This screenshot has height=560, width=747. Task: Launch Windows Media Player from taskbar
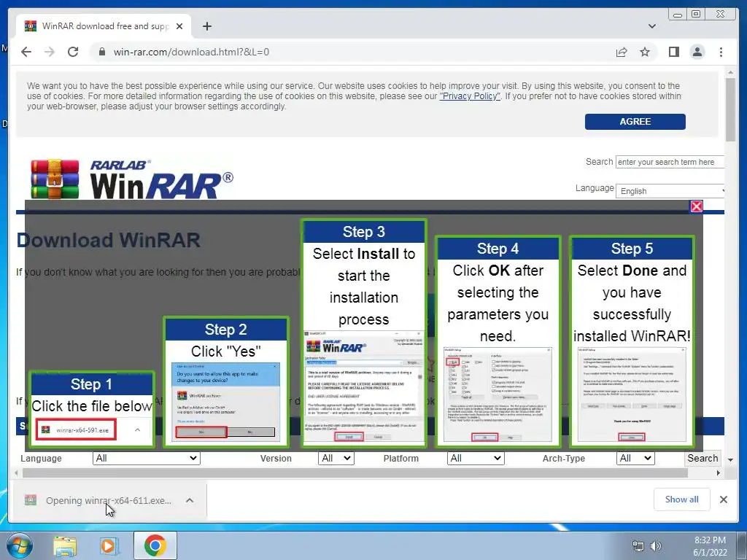109,546
